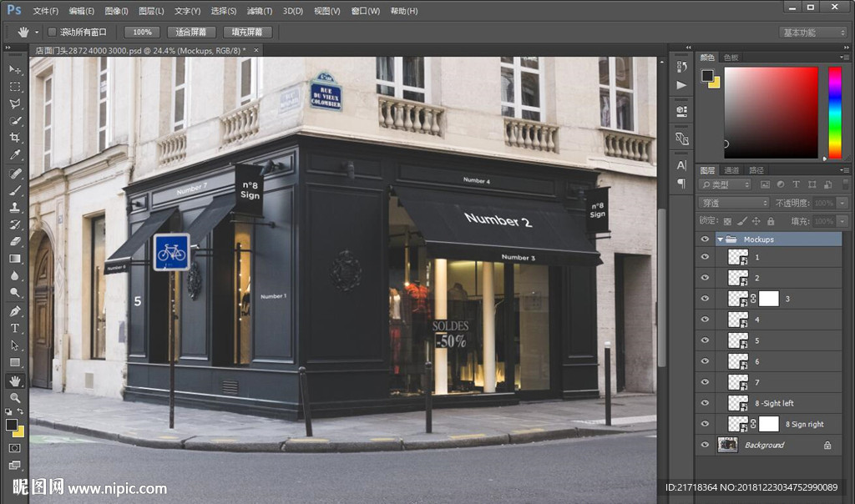Click the 适合屏幕 fit screen button
The width and height of the screenshot is (855, 504).
coord(195,32)
